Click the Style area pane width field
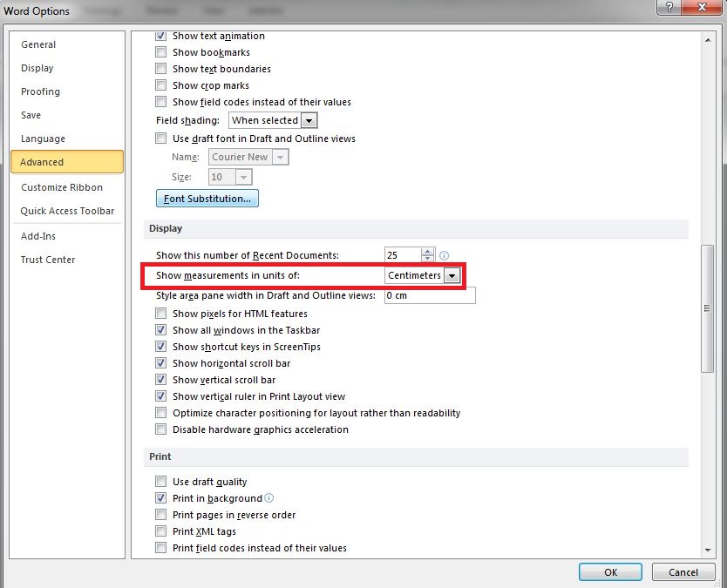Screen dimensions: 727x588 tap(430, 295)
